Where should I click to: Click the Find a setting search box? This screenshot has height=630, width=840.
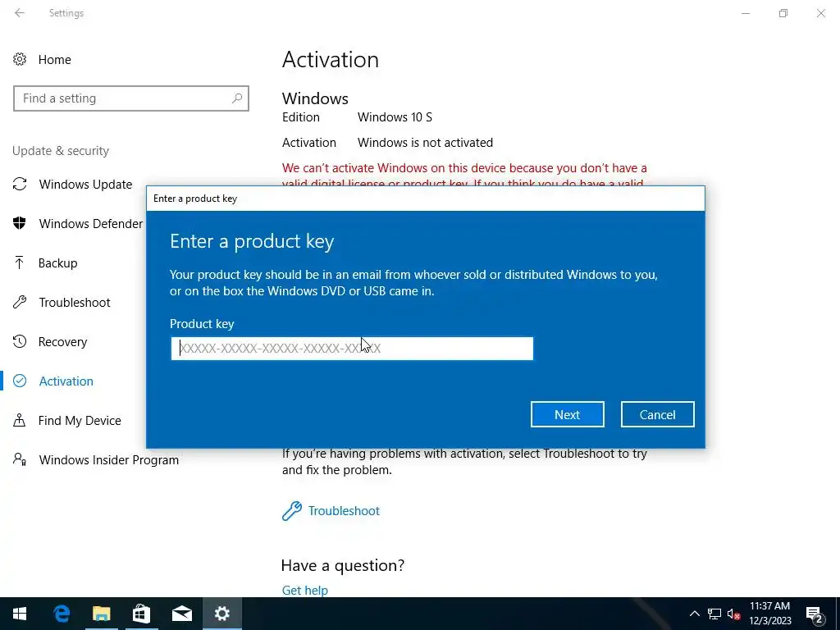click(131, 98)
